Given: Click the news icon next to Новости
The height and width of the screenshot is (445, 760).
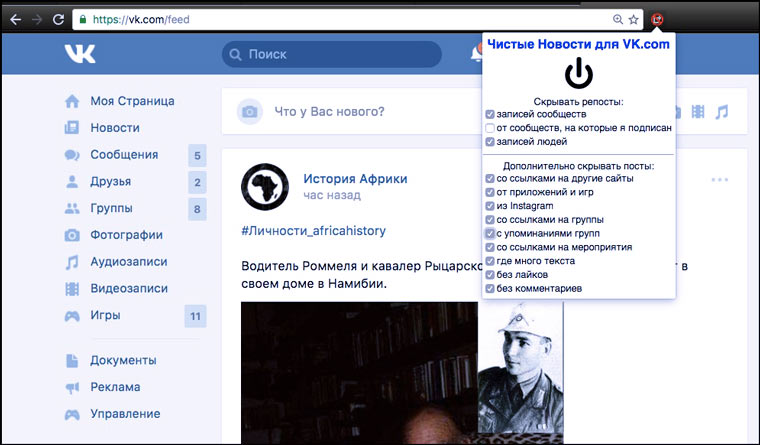Looking at the screenshot, I should pyautogui.click(x=72, y=128).
